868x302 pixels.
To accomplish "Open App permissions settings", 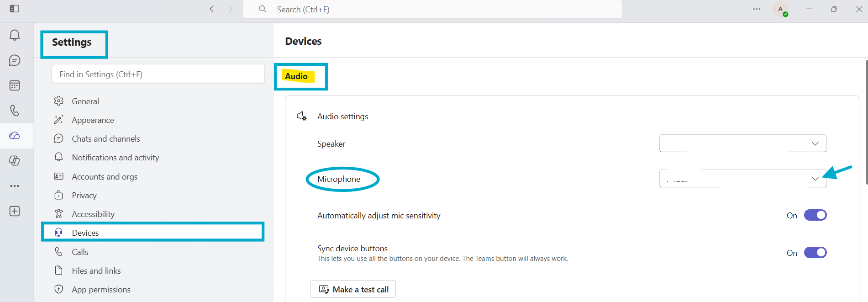I will [x=101, y=289].
